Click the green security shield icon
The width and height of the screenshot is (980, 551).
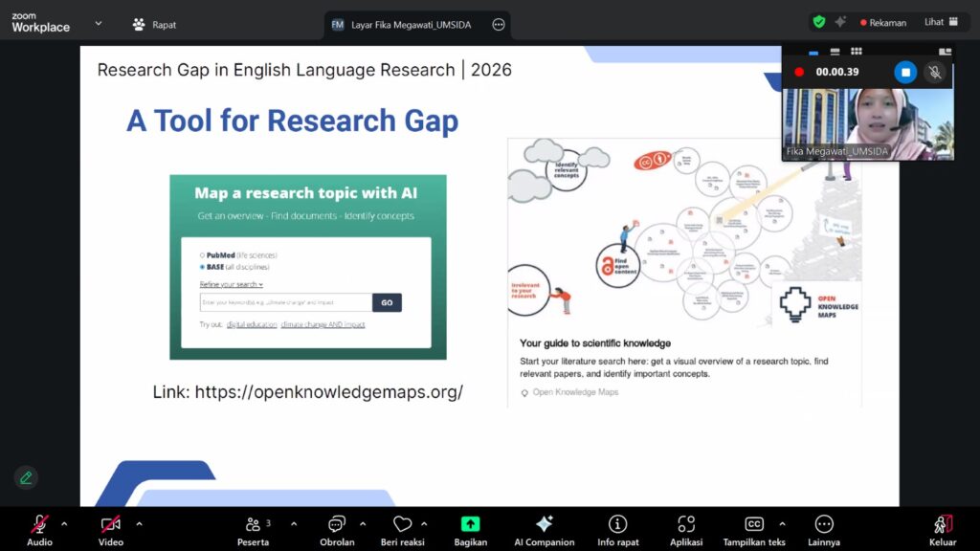pos(817,20)
